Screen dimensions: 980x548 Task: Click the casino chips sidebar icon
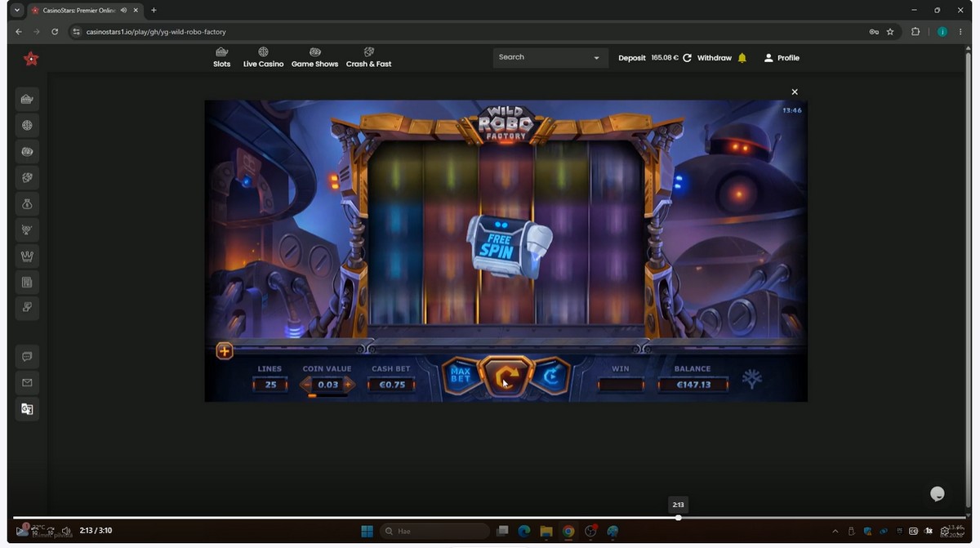[x=27, y=100]
